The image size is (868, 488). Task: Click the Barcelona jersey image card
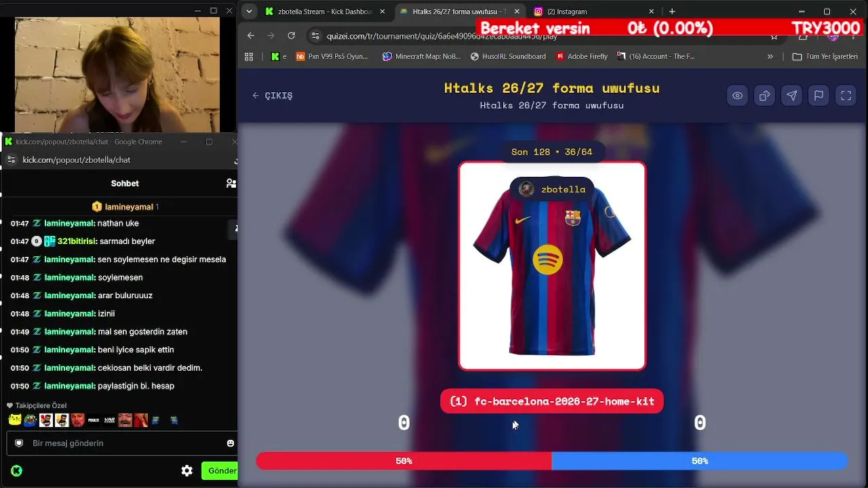tap(552, 266)
